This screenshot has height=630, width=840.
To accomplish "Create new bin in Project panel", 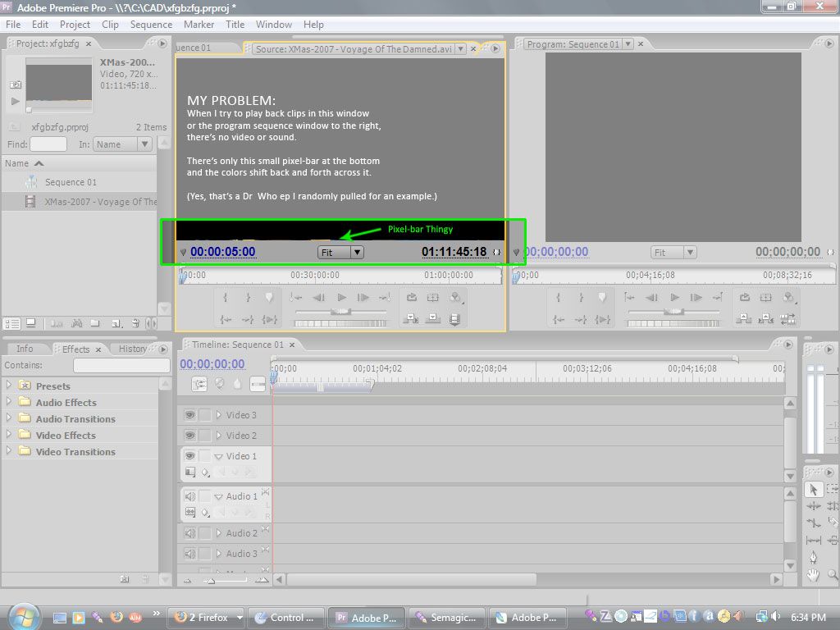I will coord(95,323).
